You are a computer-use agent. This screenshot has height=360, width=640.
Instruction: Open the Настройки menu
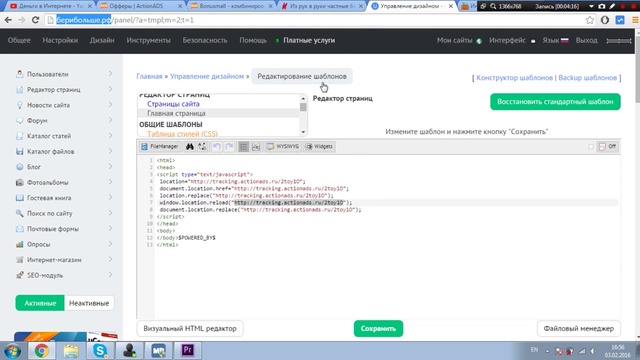point(60,40)
